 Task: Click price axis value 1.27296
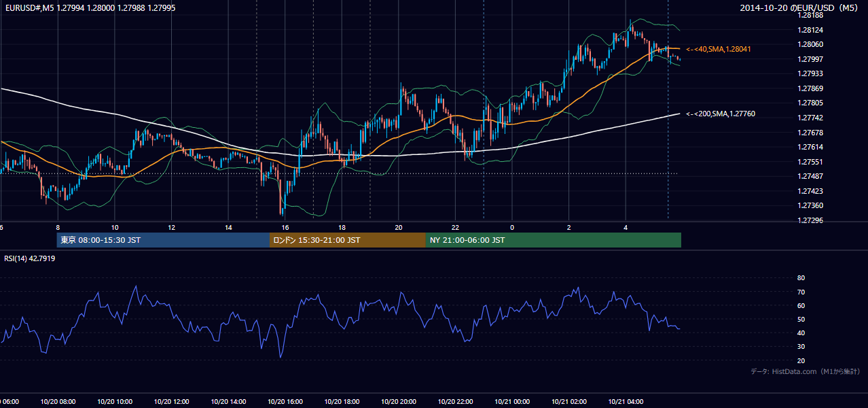[810, 220]
